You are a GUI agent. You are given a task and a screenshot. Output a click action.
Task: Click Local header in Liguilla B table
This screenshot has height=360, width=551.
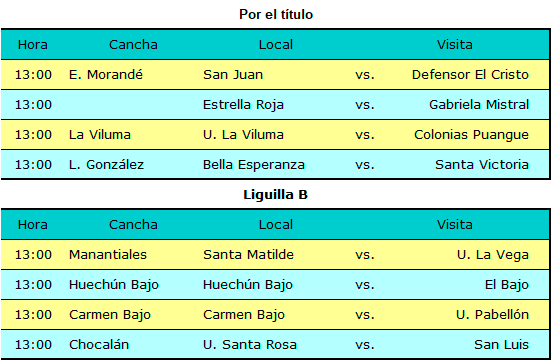[x=276, y=225]
